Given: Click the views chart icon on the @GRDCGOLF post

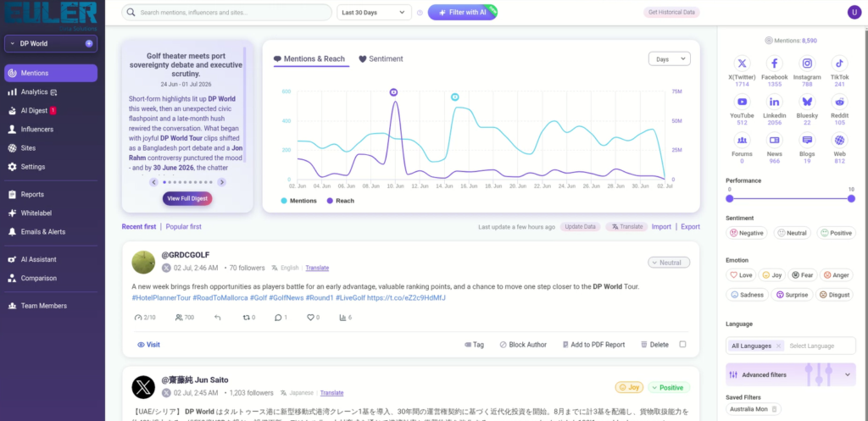Looking at the screenshot, I should [x=342, y=318].
